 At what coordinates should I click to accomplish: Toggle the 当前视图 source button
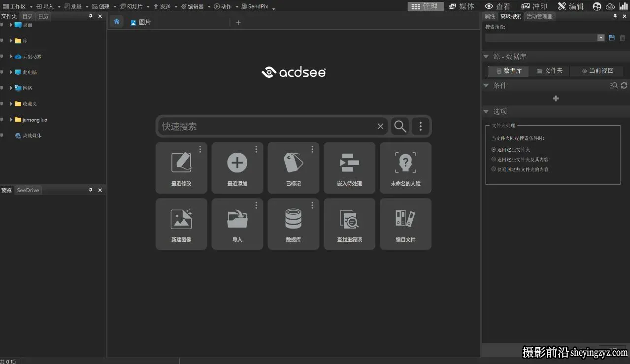pyautogui.click(x=597, y=71)
